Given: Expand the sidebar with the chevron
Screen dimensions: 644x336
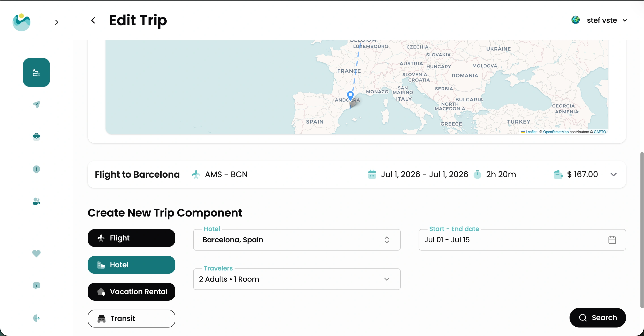Looking at the screenshot, I should pyautogui.click(x=57, y=23).
